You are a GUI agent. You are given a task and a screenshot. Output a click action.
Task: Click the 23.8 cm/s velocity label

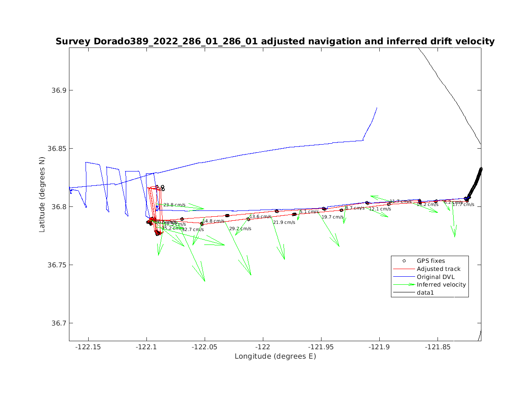coord(174,205)
